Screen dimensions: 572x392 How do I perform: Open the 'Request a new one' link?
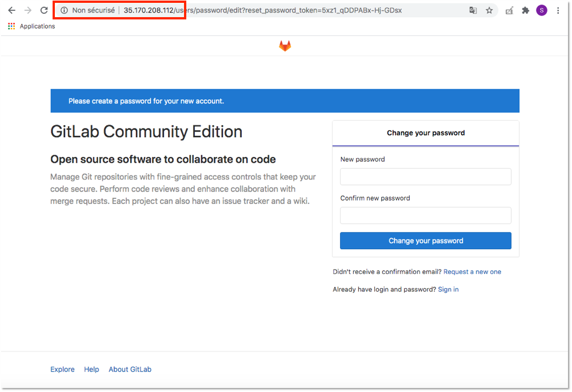(472, 271)
